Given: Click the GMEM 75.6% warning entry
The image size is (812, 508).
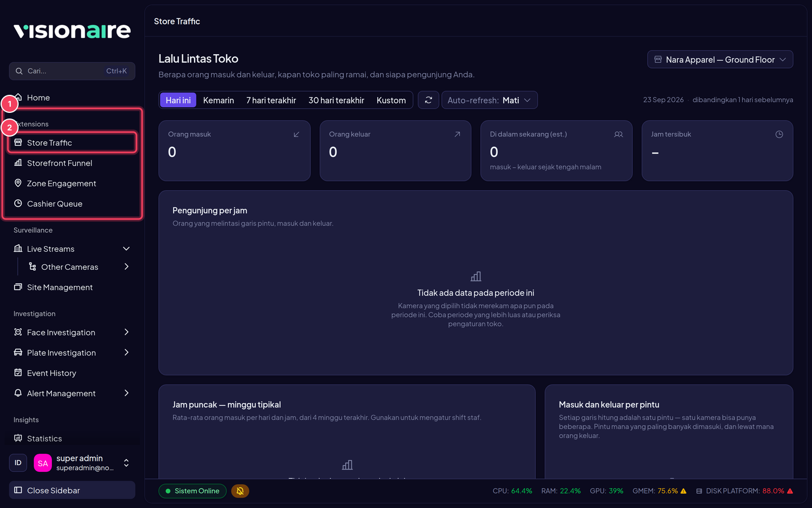Looking at the screenshot, I should [x=659, y=491].
